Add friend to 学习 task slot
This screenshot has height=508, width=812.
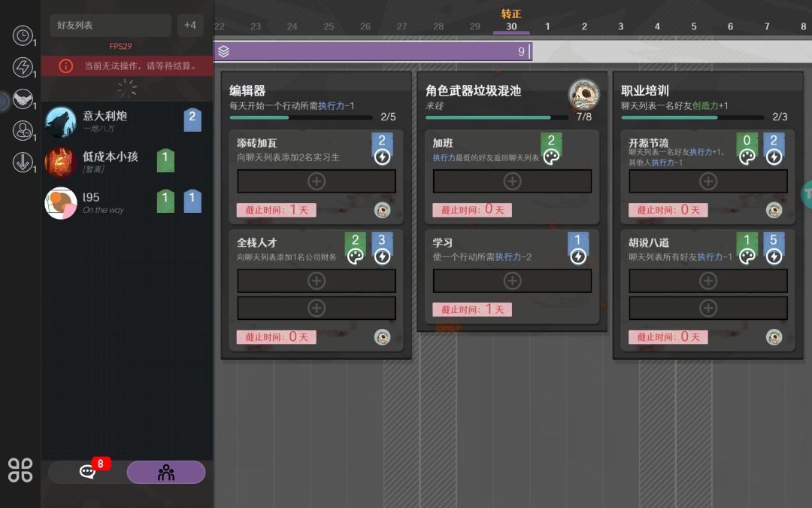coord(512,281)
